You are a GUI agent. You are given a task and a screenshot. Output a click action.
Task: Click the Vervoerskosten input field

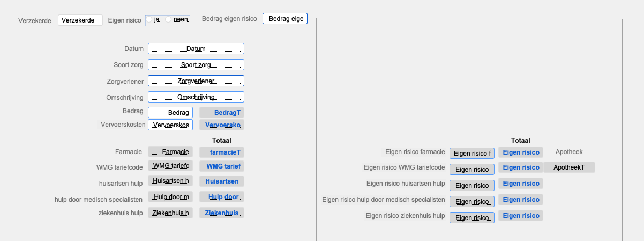click(x=170, y=125)
